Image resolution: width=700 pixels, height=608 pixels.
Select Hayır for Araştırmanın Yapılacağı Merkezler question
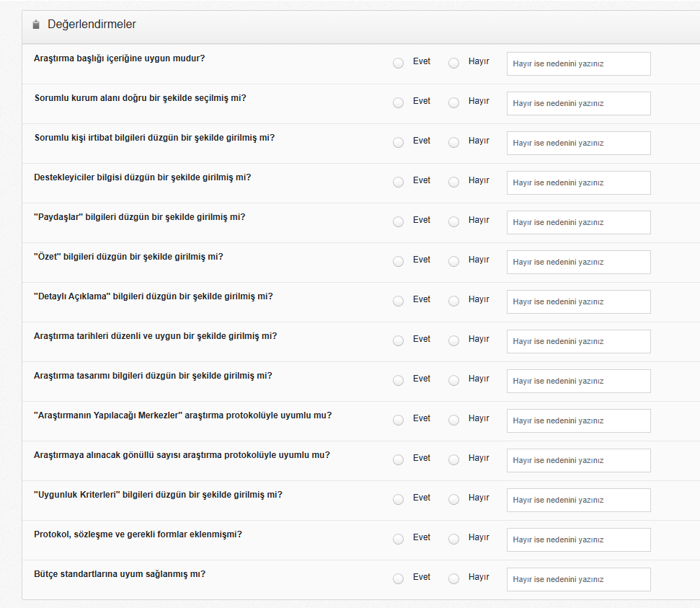tap(453, 420)
